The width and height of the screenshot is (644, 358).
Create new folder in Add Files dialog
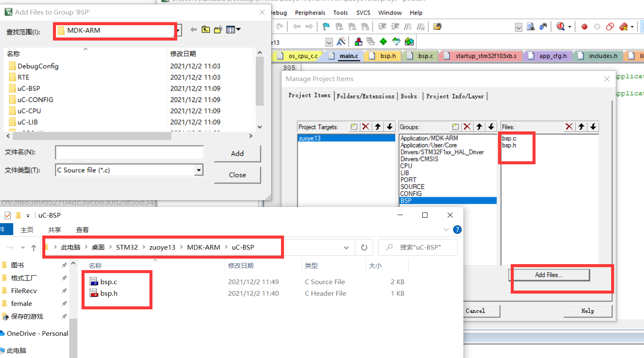point(218,29)
